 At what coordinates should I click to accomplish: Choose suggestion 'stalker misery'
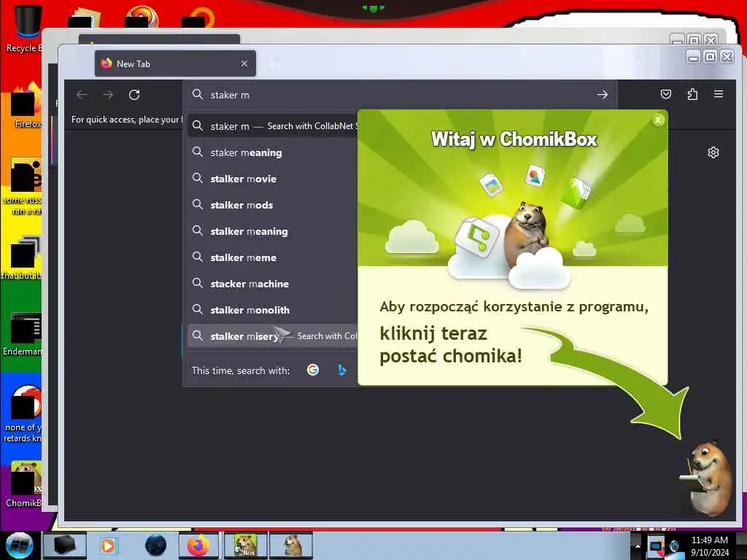(x=273, y=335)
